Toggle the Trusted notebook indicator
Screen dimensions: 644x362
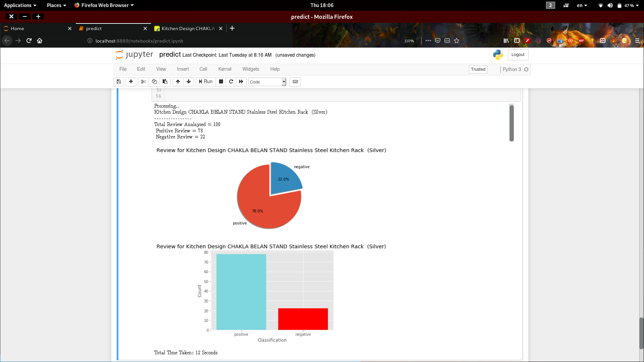coord(478,69)
